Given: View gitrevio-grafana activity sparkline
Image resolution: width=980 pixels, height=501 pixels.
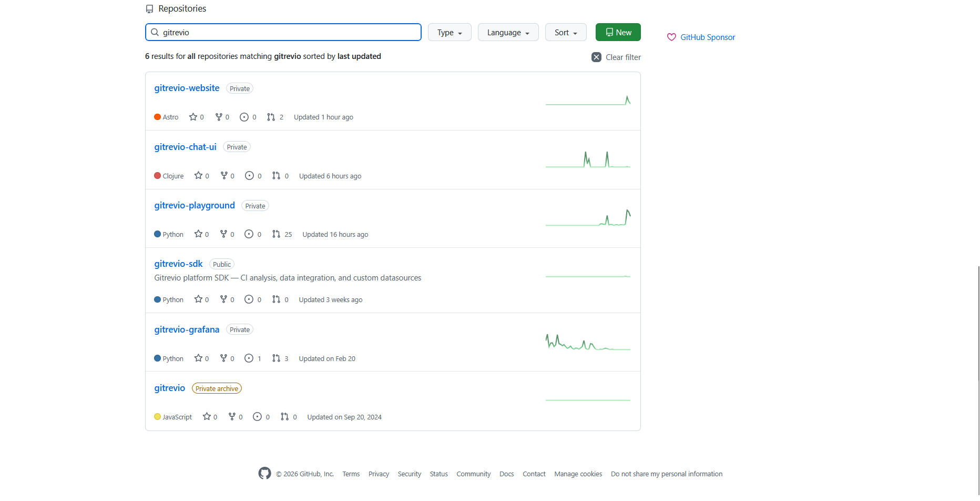Looking at the screenshot, I should (588, 342).
